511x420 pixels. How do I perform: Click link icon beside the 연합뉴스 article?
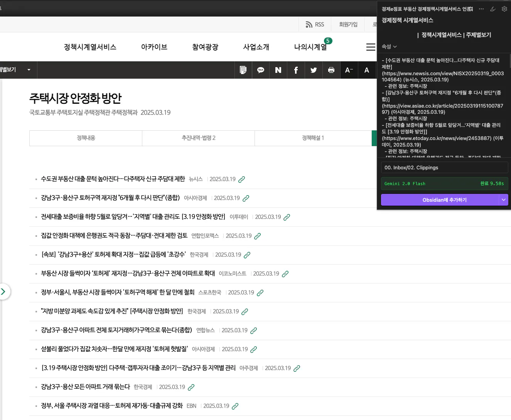click(254, 331)
